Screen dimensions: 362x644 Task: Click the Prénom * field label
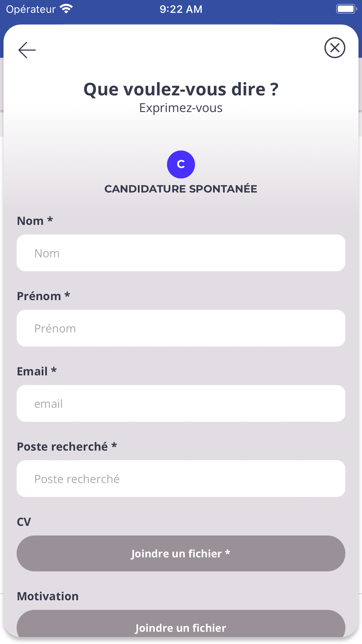[x=44, y=296]
